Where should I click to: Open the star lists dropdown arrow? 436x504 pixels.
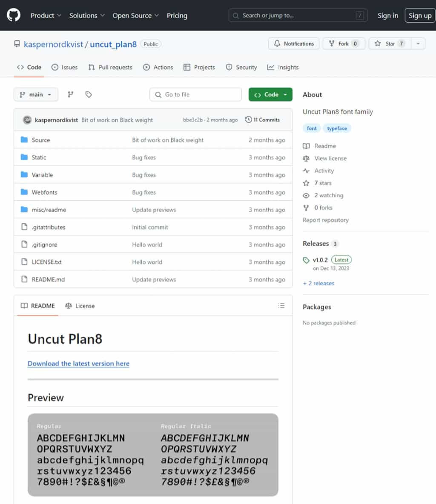tap(418, 43)
